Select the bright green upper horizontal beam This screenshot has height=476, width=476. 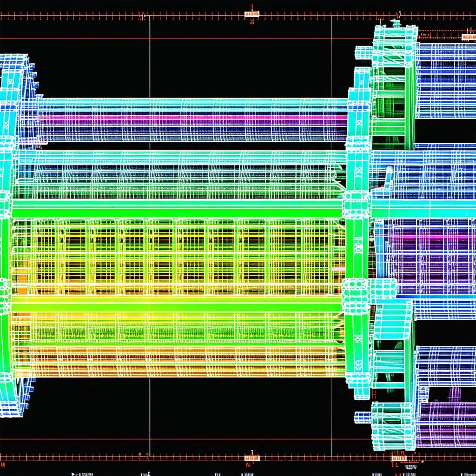pyautogui.click(x=177, y=209)
